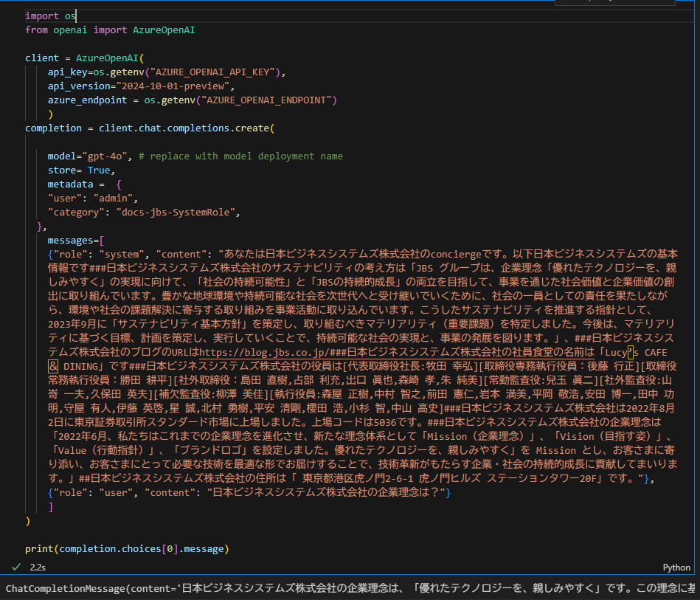The height and width of the screenshot is (600, 700).
Task: Click 'azure_endpoint' parameter name
Action: 88,100
